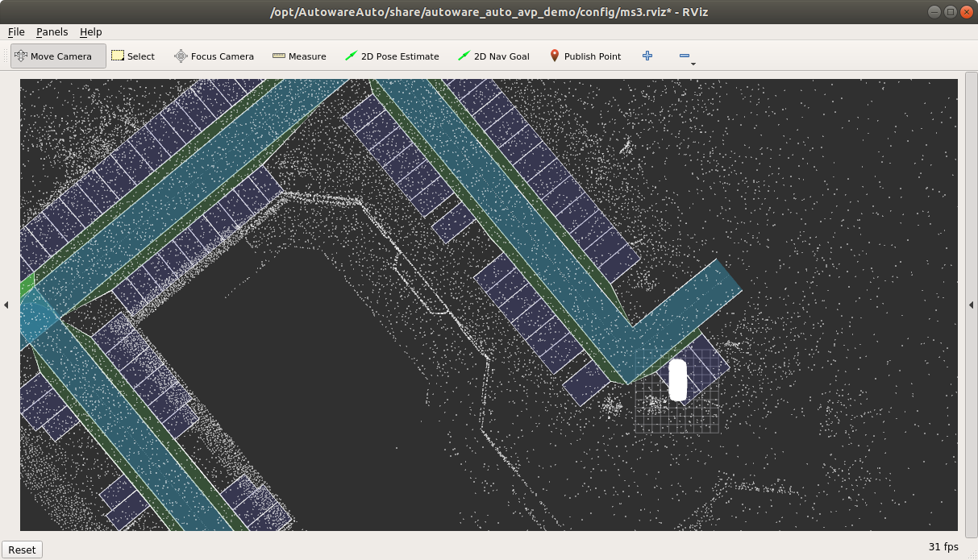The image size is (978, 560).
Task: Open the Help menu
Action: click(91, 32)
